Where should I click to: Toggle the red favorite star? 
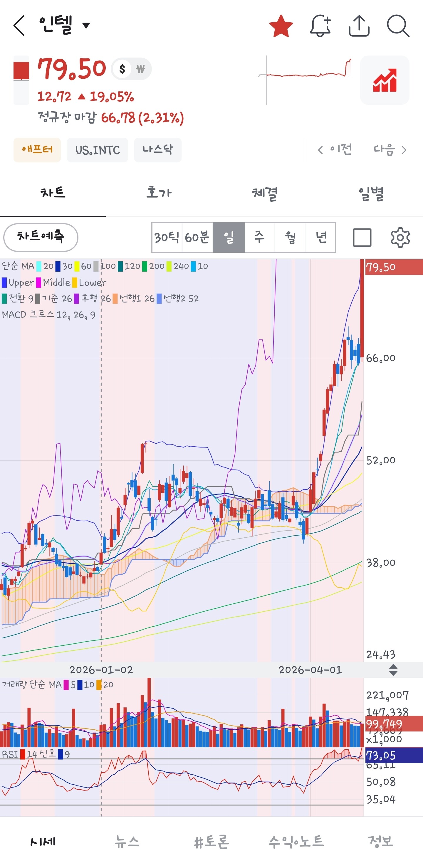[281, 26]
